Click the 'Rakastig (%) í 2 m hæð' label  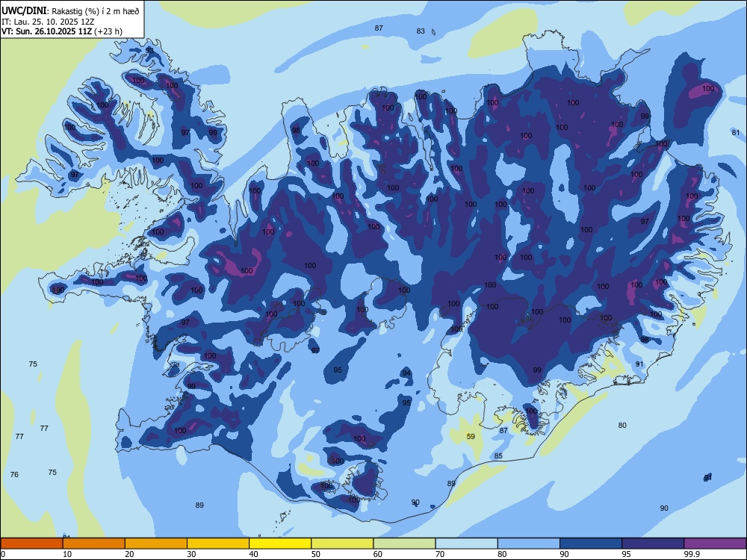pos(96,11)
